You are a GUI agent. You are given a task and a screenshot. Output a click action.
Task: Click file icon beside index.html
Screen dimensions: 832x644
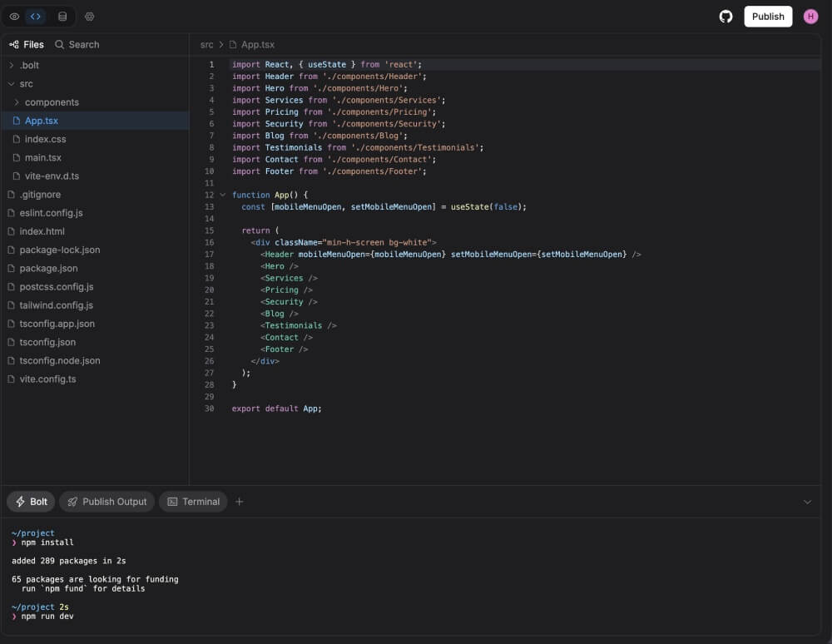(x=11, y=231)
